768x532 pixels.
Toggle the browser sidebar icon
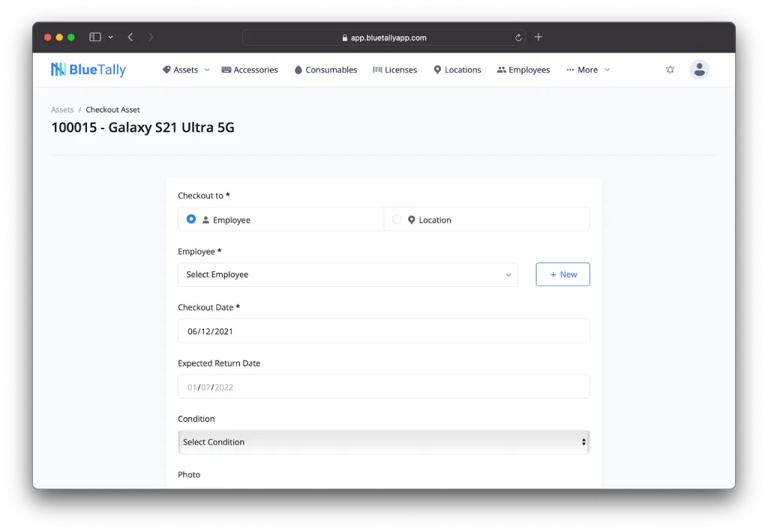tap(95, 37)
